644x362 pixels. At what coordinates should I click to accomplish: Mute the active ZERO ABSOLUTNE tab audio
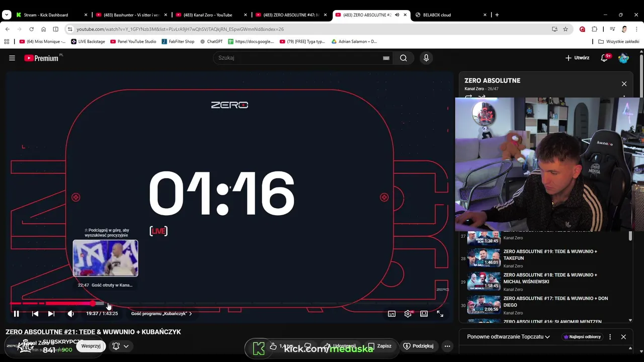[x=397, y=15]
